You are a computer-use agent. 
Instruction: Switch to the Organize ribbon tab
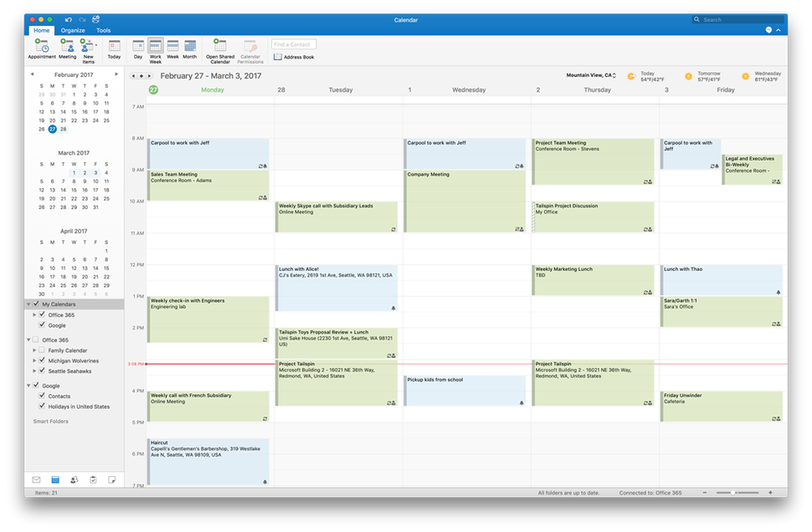72,29
